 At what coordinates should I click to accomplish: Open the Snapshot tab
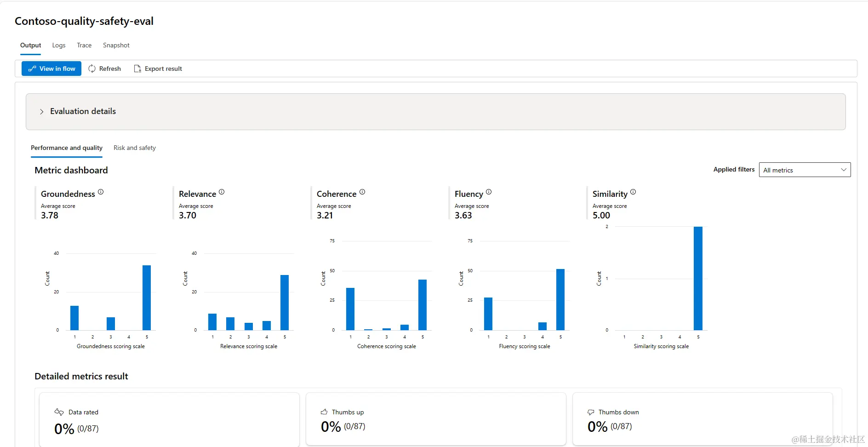pos(116,45)
